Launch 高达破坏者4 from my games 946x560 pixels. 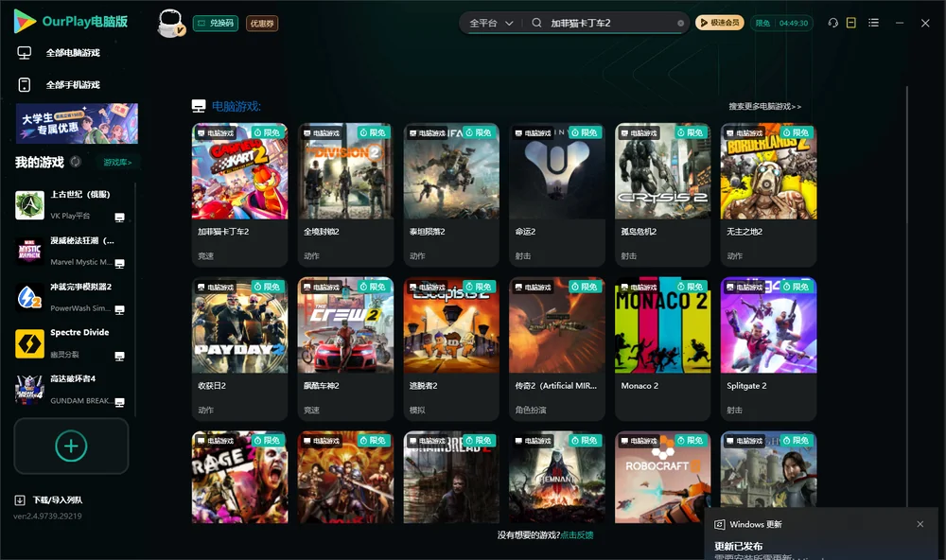point(71,389)
